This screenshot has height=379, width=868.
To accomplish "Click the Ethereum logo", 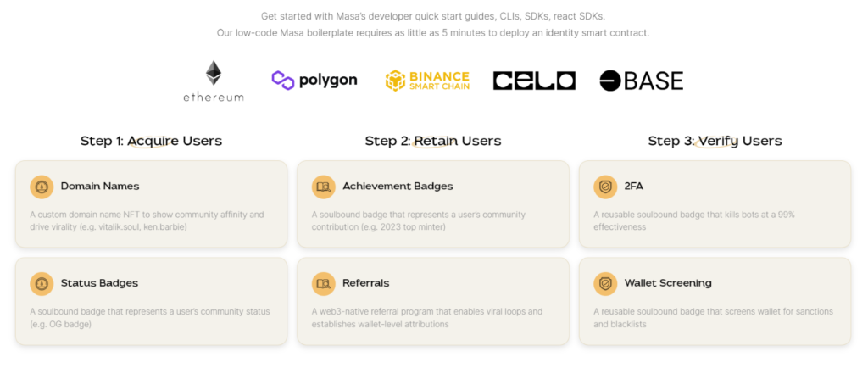I will pyautogui.click(x=214, y=81).
